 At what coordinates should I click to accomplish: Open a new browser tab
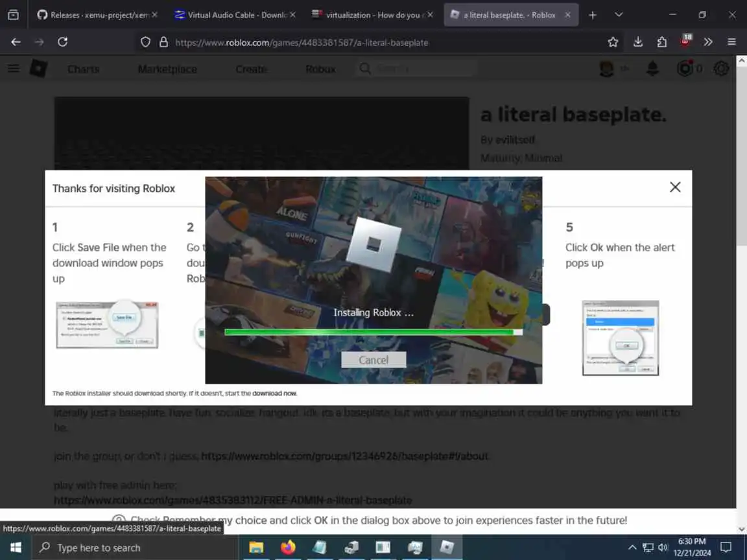pos(593,15)
